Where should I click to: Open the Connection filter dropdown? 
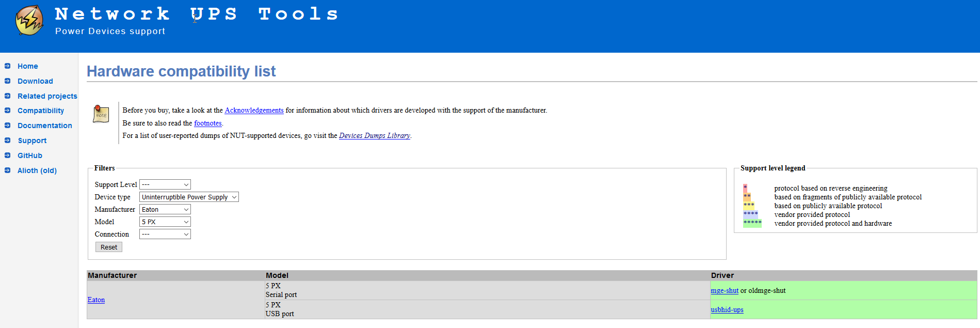pyautogui.click(x=165, y=234)
